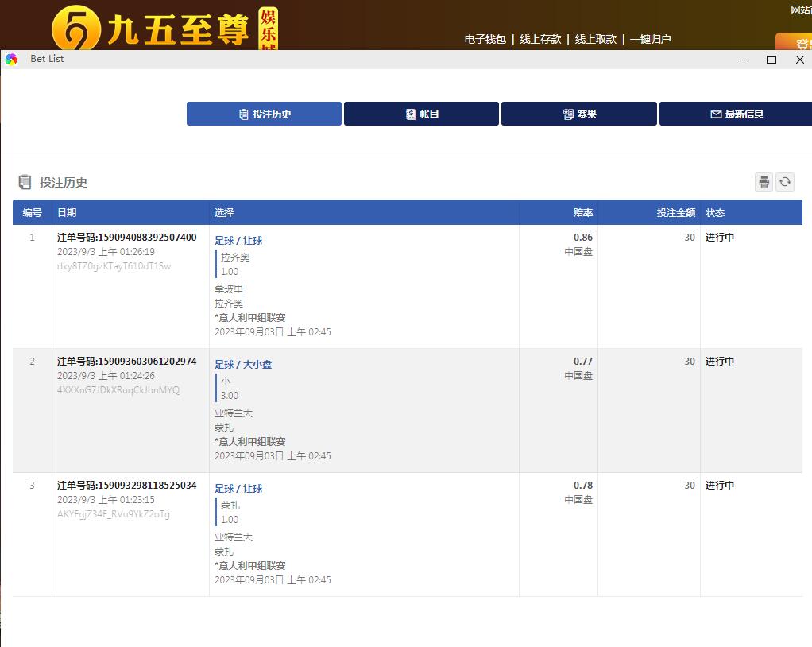812x647 pixels.
Task: Open the 线上取款 withdrawal link
Action: click(595, 39)
